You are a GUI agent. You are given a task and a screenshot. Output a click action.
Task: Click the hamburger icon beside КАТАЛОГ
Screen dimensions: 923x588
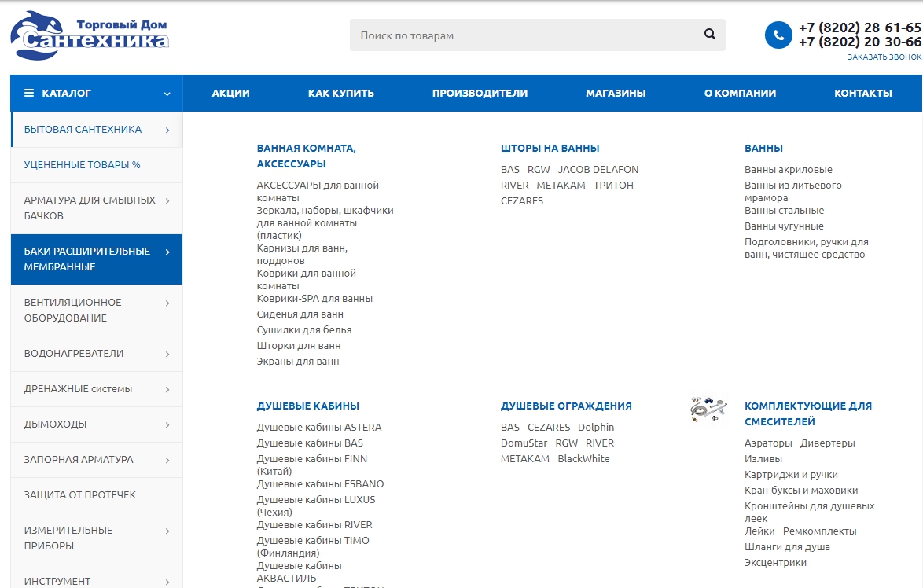pyautogui.click(x=29, y=93)
